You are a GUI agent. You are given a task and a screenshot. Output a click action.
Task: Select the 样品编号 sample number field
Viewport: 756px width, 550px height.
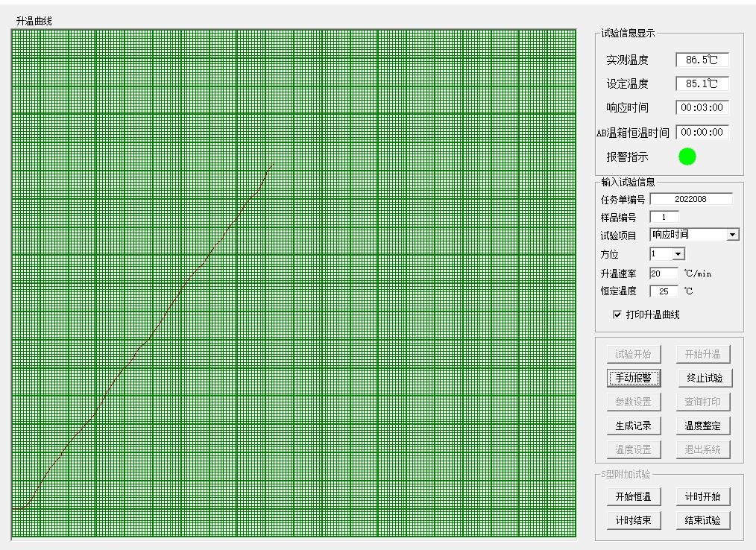(x=665, y=216)
